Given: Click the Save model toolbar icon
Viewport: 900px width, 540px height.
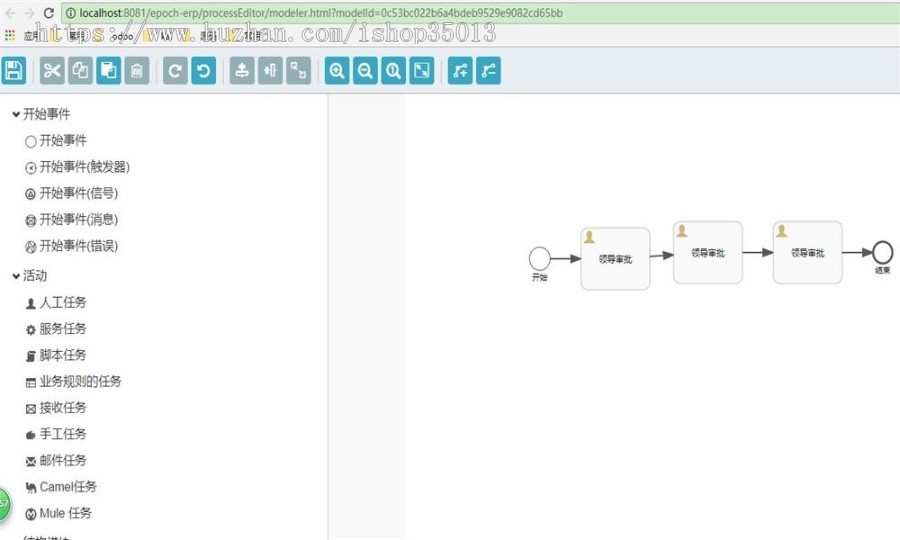Looking at the screenshot, I should click(14, 71).
